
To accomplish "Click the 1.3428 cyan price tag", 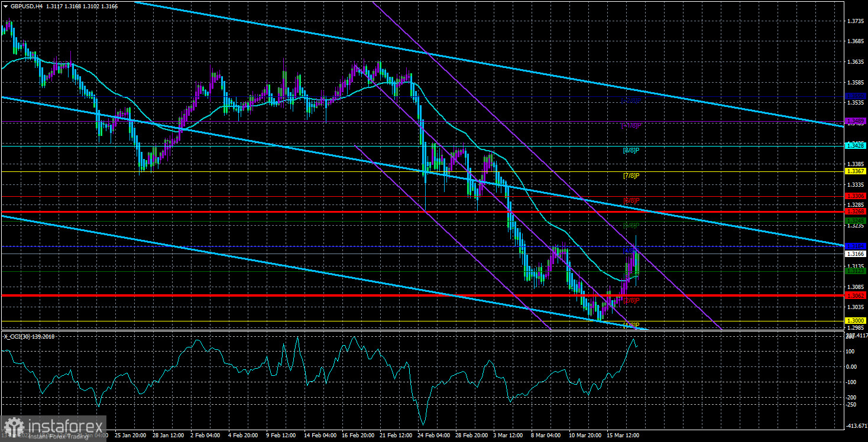I will (856, 145).
